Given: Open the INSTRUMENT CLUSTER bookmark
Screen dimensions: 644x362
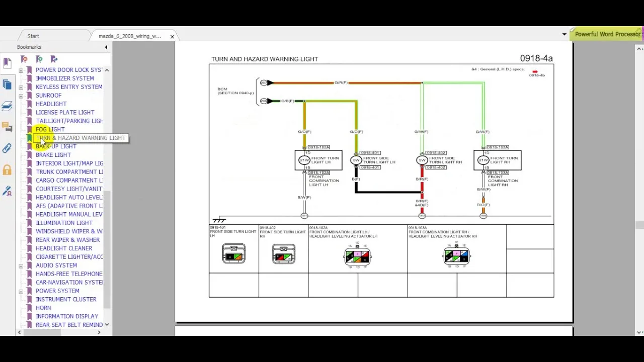Looking at the screenshot, I should [66, 299].
